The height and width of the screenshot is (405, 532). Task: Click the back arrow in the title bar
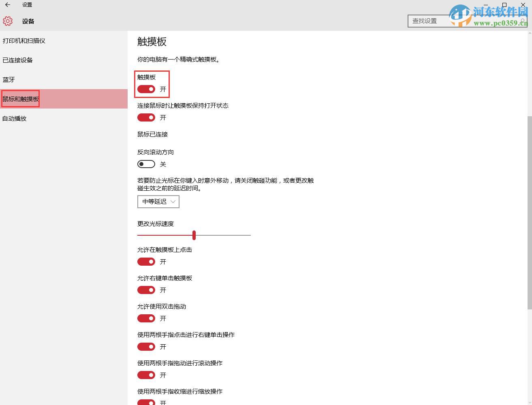click(x=7, y=5)
